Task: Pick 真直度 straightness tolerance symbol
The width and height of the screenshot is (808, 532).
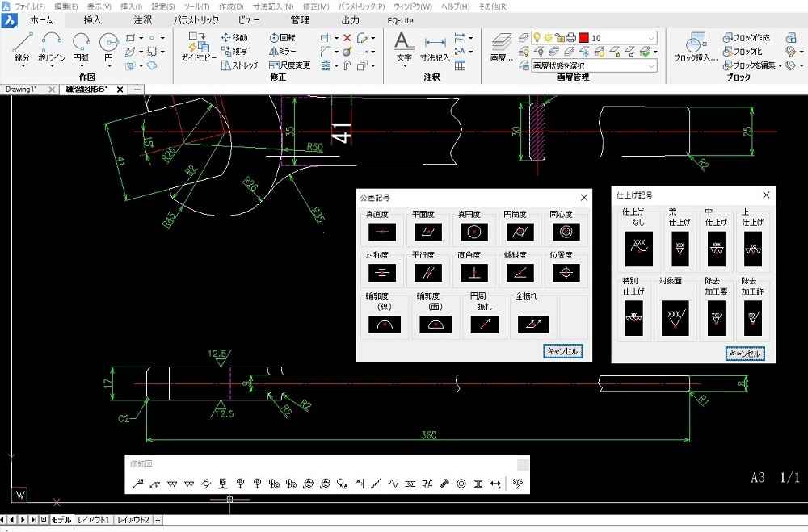Action: click(382, 232)
